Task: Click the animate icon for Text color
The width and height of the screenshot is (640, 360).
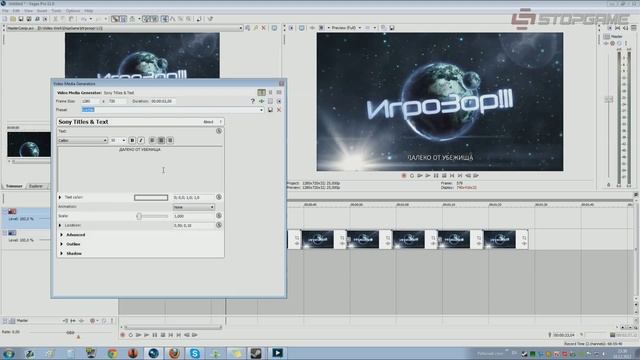Action: point(219,197)
